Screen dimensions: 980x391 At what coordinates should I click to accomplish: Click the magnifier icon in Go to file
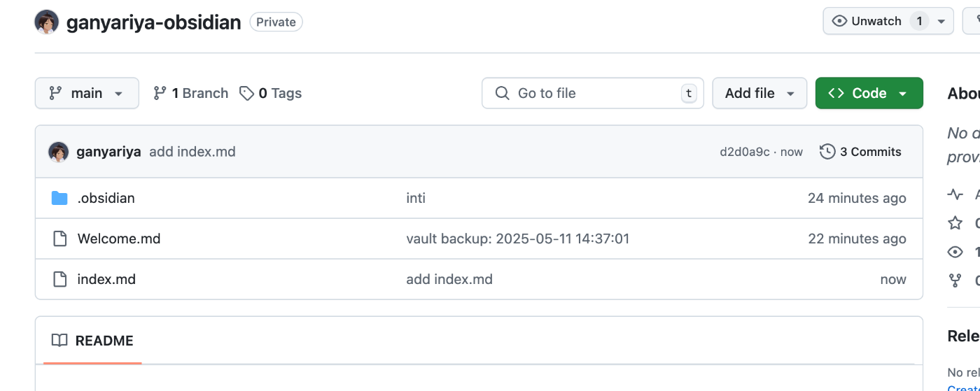click(502, 93)
